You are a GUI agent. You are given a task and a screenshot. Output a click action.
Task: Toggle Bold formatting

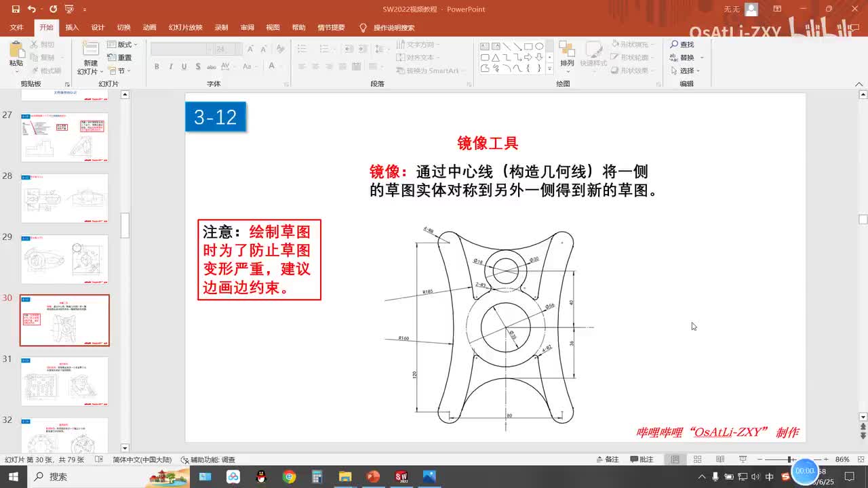[x=157, y=66]
